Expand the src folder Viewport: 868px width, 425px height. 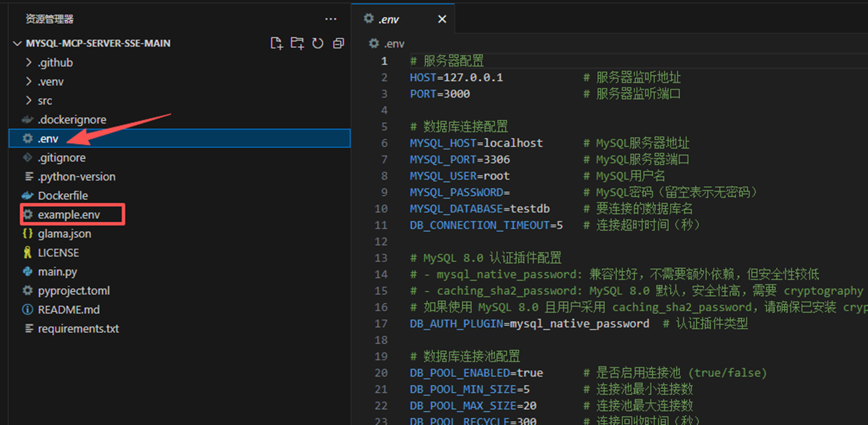30,100
